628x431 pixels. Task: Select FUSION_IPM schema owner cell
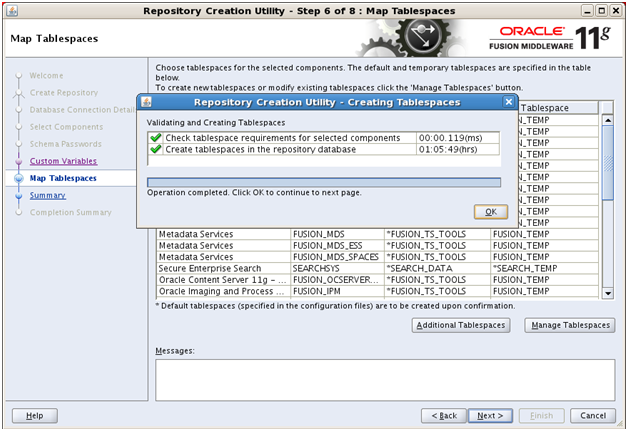[x=337, y=291]
